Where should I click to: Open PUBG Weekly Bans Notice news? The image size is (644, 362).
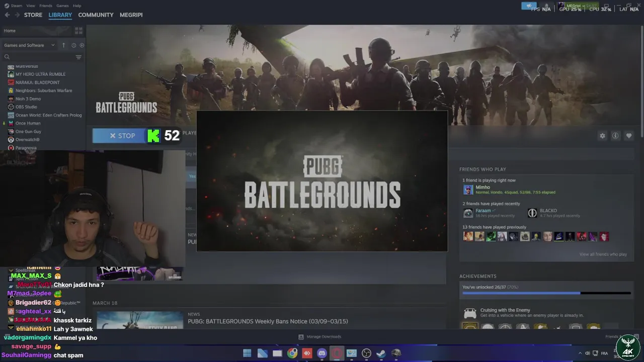[268, 321]
